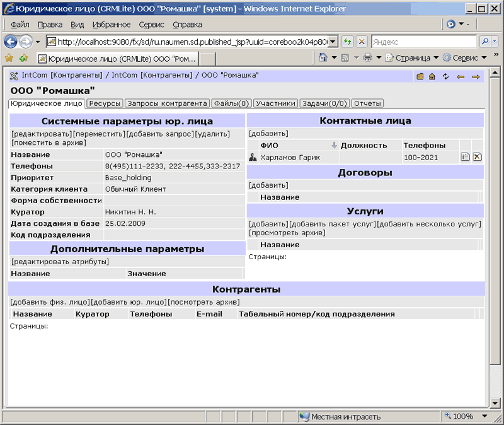Switch to the Запросы контрагента tab
The height and width of the screenshot is (425, 504).
coord(167,103)
